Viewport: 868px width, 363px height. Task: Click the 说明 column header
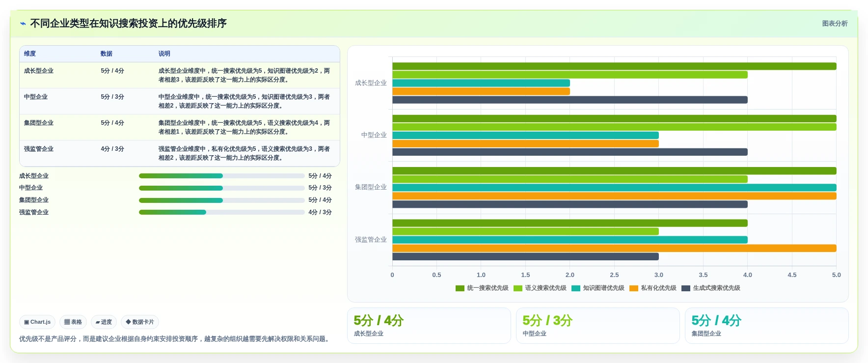click(x=164, y=54)
